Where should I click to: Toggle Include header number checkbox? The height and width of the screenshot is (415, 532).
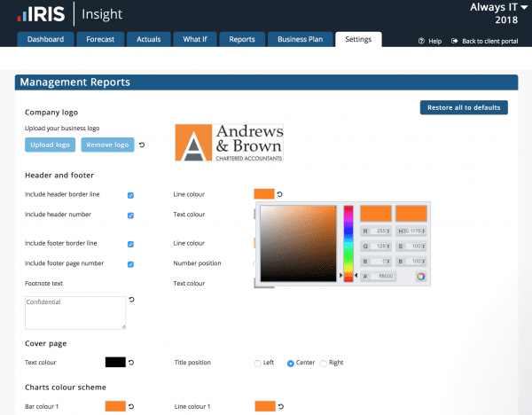coord(130,215)
